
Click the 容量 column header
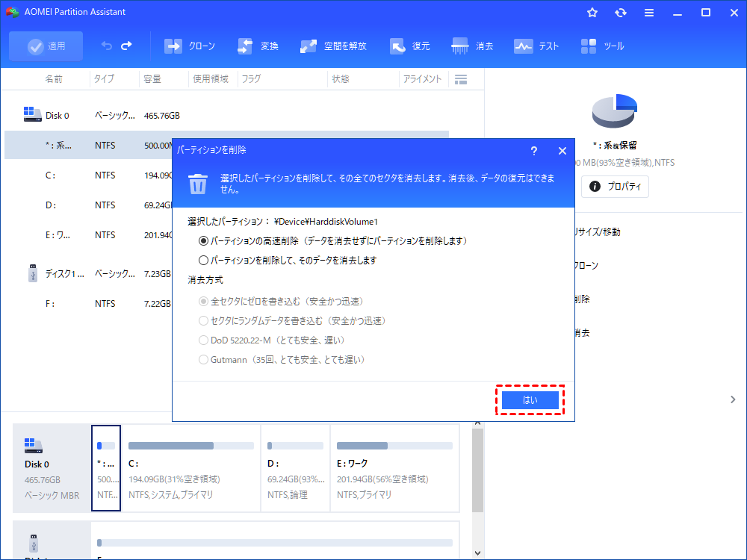point(152,79)
